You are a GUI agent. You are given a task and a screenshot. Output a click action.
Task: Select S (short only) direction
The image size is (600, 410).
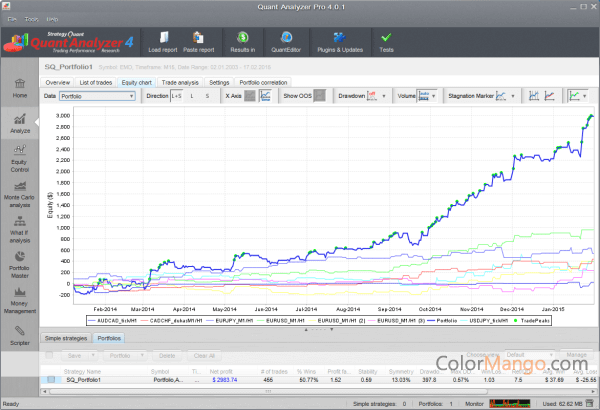click(207, 96)
